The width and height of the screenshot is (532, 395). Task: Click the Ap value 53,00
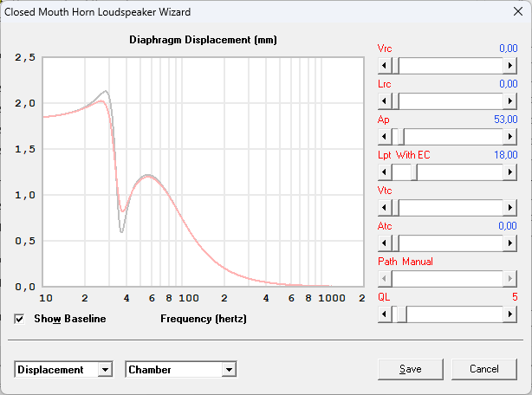click(505, 120)
